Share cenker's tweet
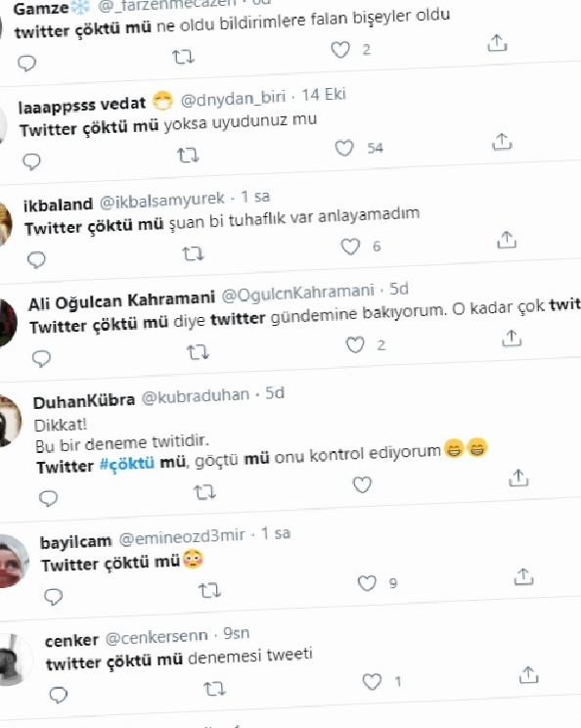 coord(528,675)
